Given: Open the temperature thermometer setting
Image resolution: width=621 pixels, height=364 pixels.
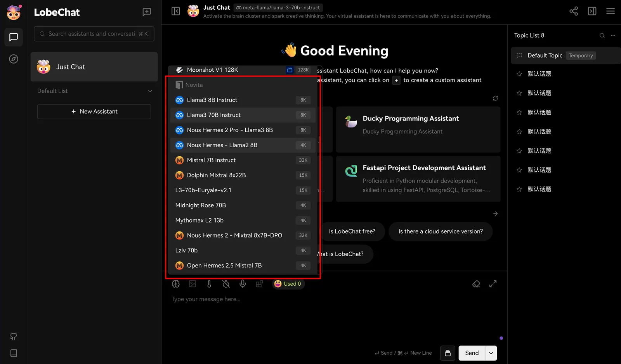Looking at the screenshot, I should [x=209, y=284].
